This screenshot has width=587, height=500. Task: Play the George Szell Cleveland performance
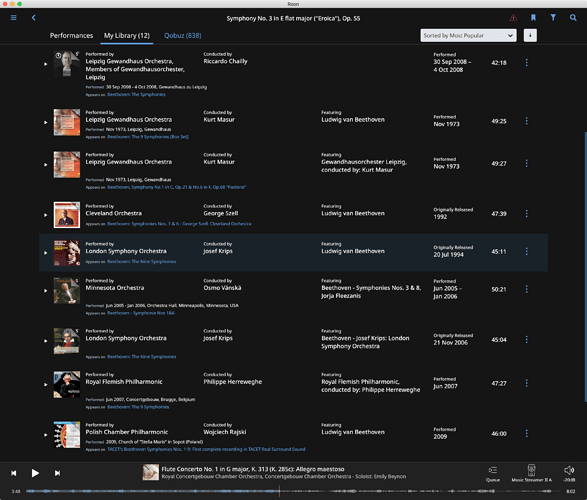point(46,215)
